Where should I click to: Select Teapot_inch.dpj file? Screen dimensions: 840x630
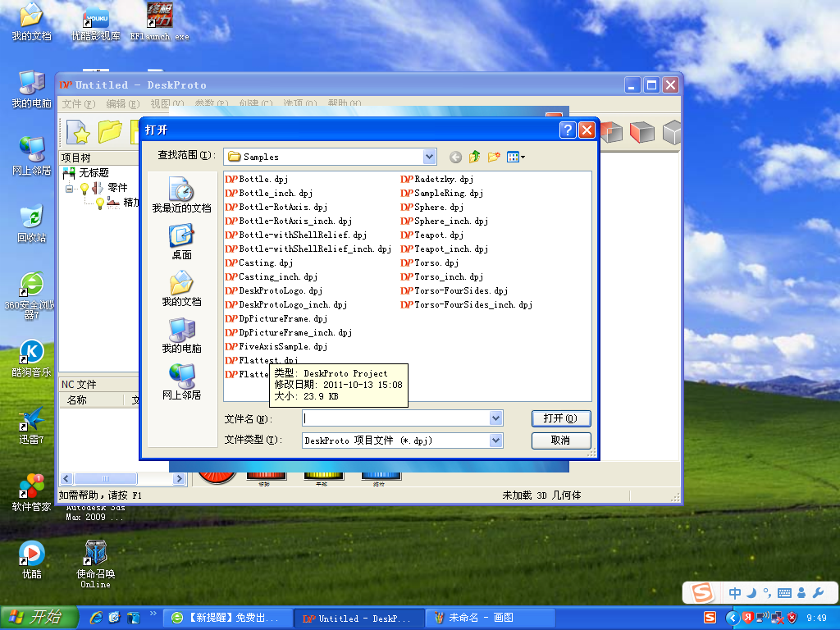click(445, 249)
